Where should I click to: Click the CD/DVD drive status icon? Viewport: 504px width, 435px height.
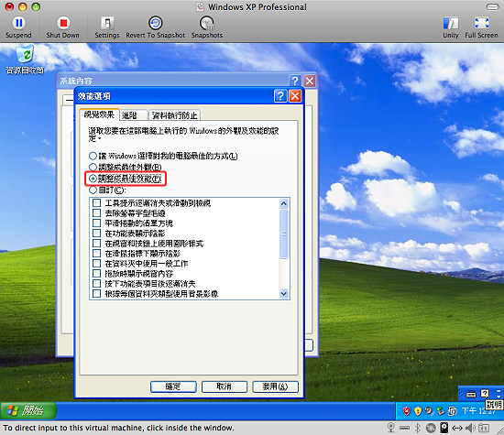click(x=431, y=428)
